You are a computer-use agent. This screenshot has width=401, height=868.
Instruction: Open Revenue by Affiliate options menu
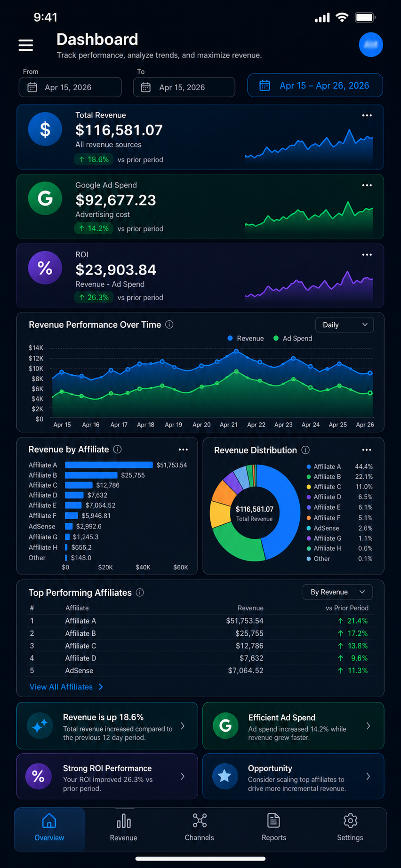[183, 450]
